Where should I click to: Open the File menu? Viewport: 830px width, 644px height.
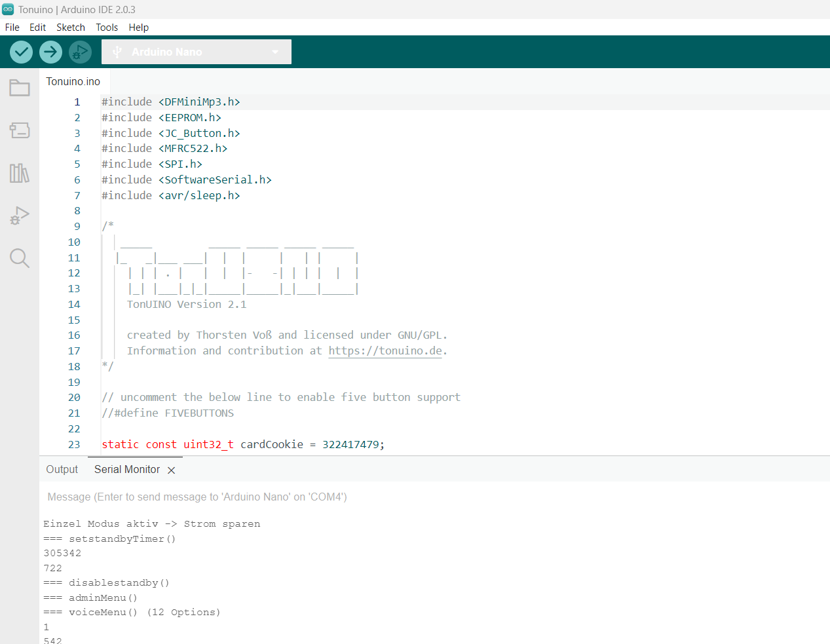12,28
